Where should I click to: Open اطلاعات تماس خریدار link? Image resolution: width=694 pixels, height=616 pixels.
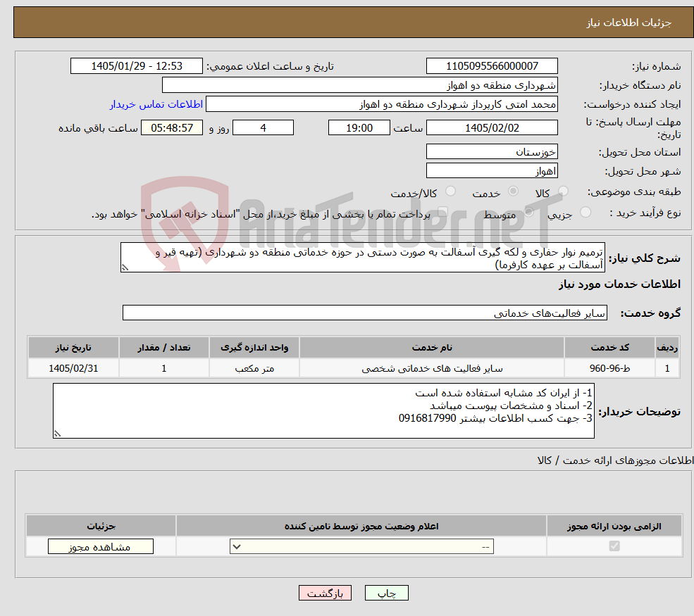tap(156, 104)
